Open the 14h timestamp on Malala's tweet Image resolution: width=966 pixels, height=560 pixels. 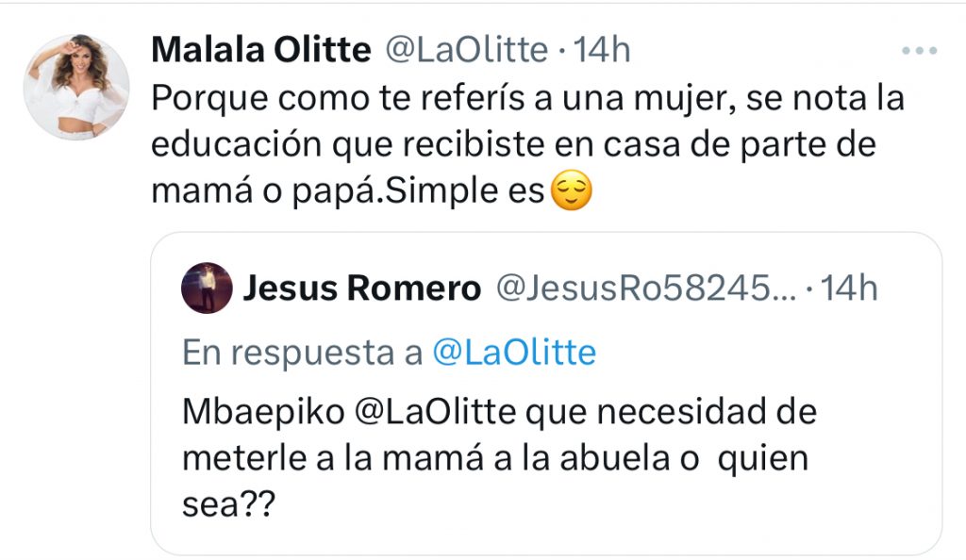[x=601, y=50]
